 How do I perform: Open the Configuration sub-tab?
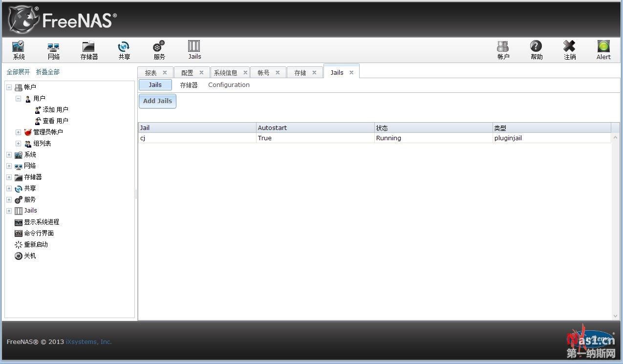[x=229, y=85]
